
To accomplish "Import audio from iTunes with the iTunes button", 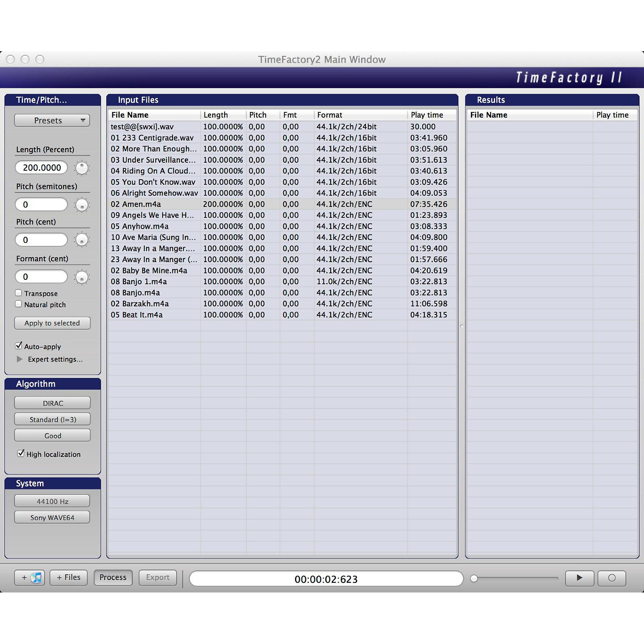I will (30, 578).
